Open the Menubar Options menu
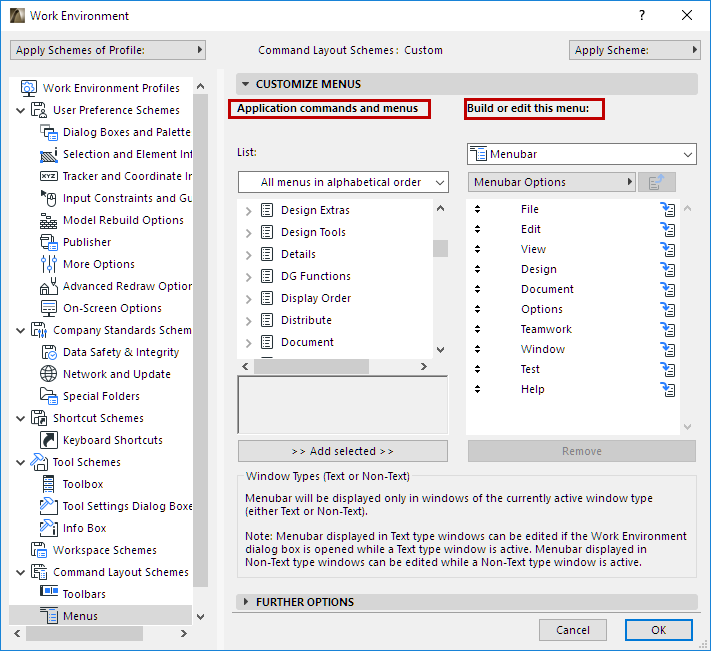 (551, 182)
